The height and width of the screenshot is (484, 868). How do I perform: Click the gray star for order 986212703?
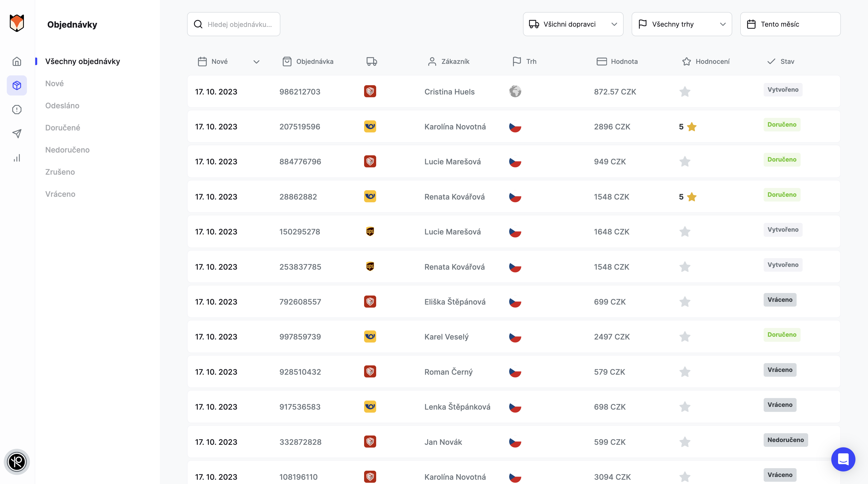[x=685, y=92]
